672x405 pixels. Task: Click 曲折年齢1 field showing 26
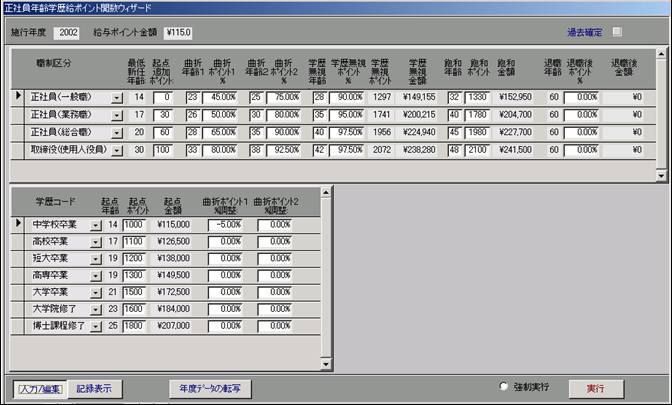point(193,115)
